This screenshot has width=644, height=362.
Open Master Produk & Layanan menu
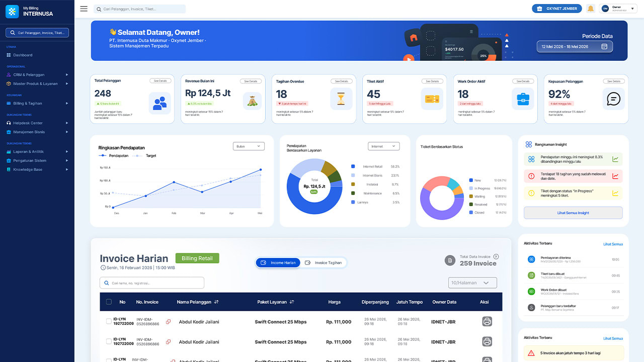point(37,84)
